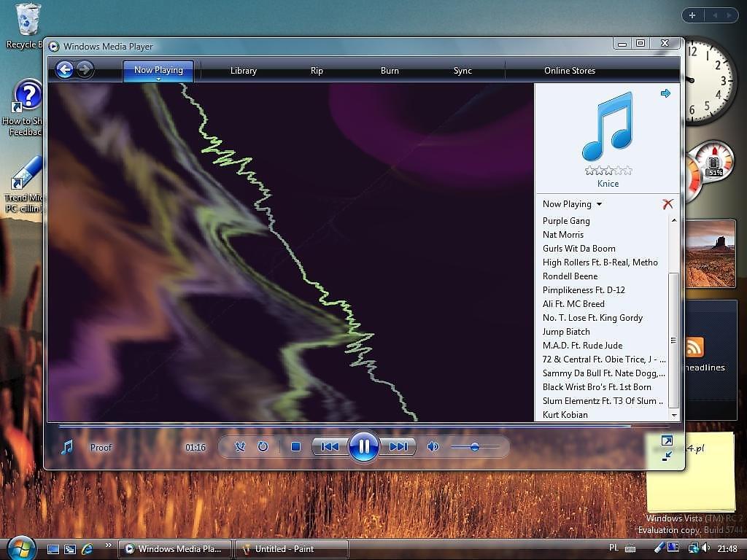Stop playback with the square button
This screenshot has height=560, width=747.
point(295,447)
